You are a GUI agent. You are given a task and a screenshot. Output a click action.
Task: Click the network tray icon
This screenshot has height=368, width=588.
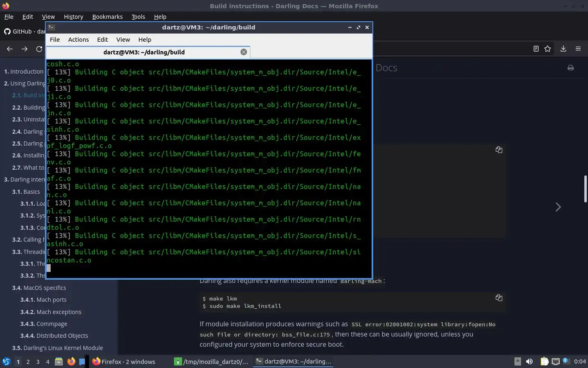pos(556,361)
